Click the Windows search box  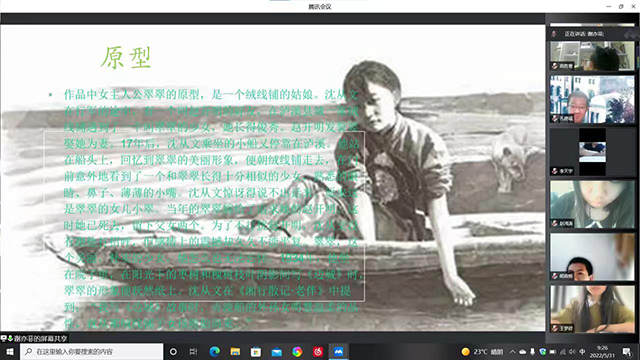pos(92,351)
